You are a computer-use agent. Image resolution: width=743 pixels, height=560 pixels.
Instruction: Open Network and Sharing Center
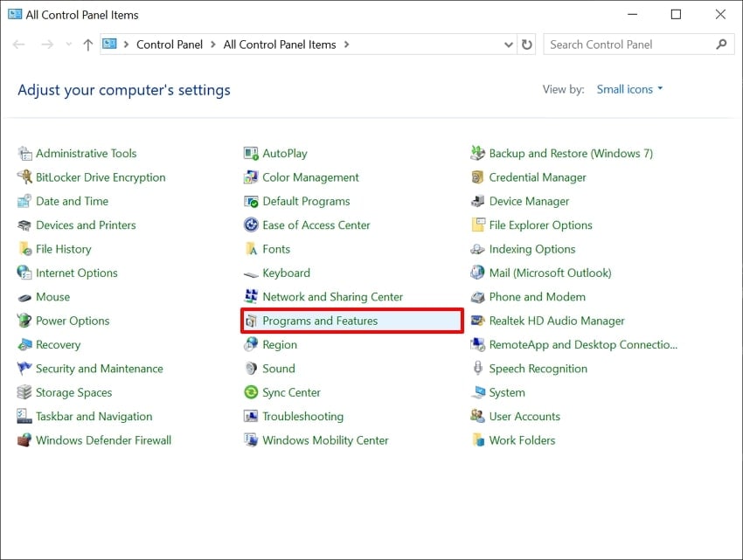point(332,296)
